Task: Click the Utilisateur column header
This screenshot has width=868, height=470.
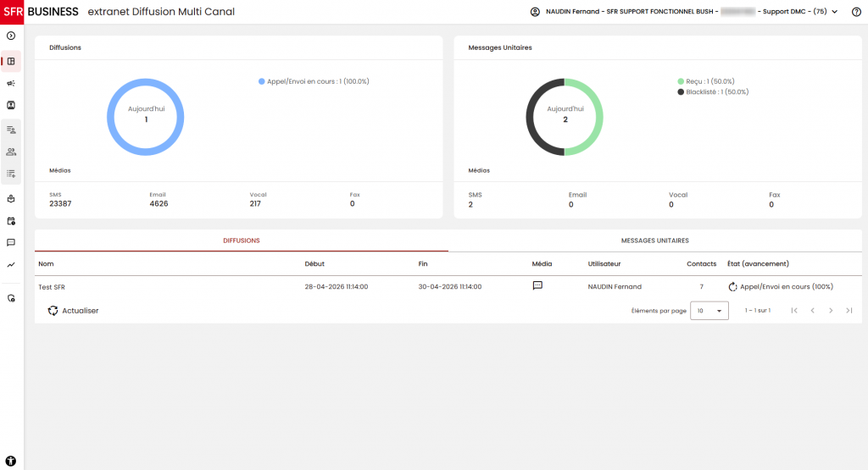Action: tap(604, 263)
